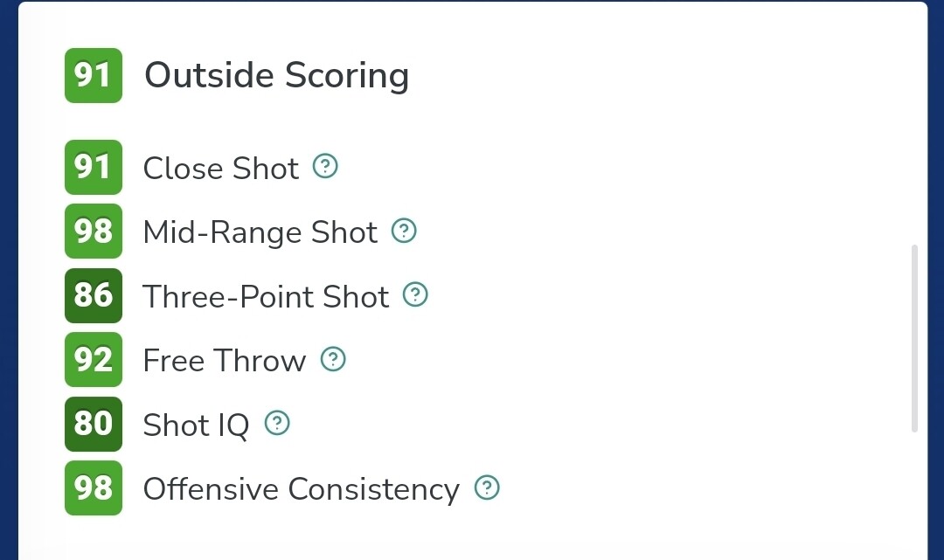This screenshot has height=560, width=944.
Task: Click the Shot IQ question mark icon
Action: pos(277,424)
